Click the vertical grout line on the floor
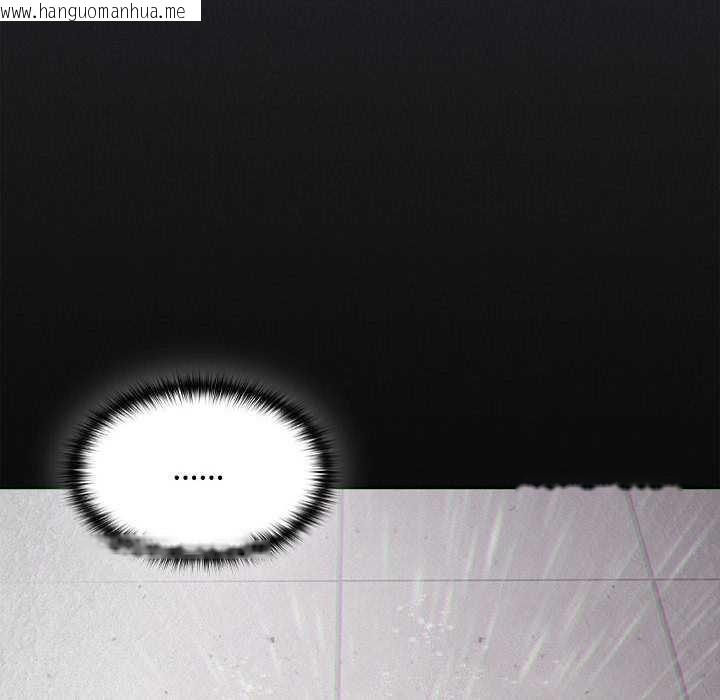Screen dimensions: 720x700 point(340,630)
